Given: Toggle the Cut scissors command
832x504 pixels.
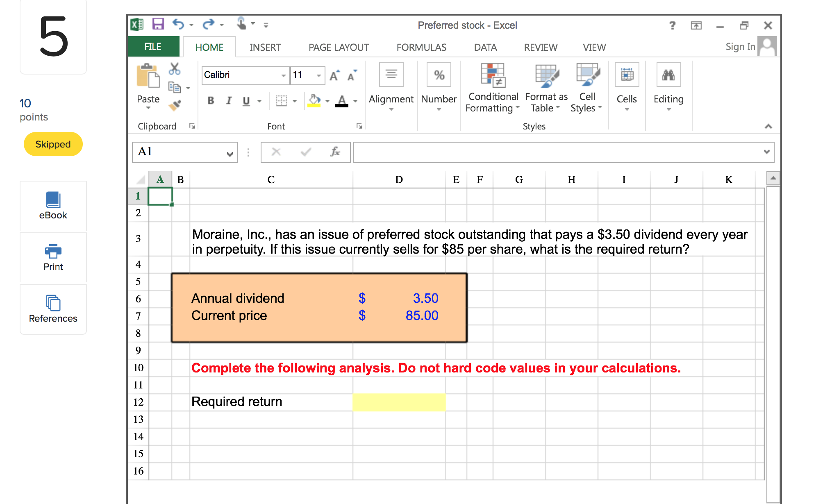Looking at the screenshot, I should (x=174, y=68).
